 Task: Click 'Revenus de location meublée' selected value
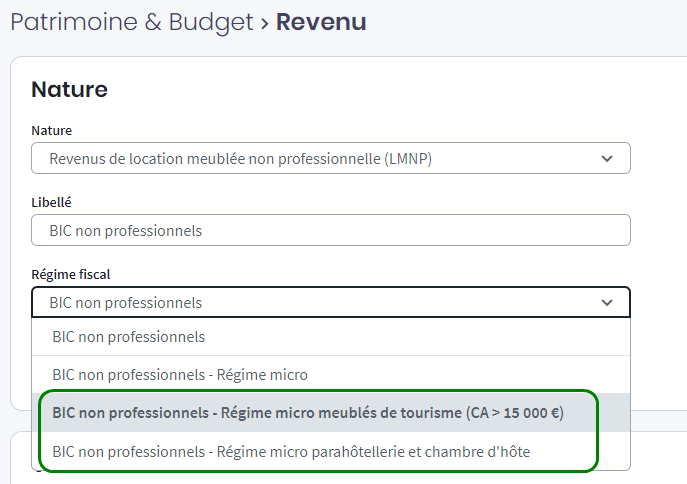point(240,158)
